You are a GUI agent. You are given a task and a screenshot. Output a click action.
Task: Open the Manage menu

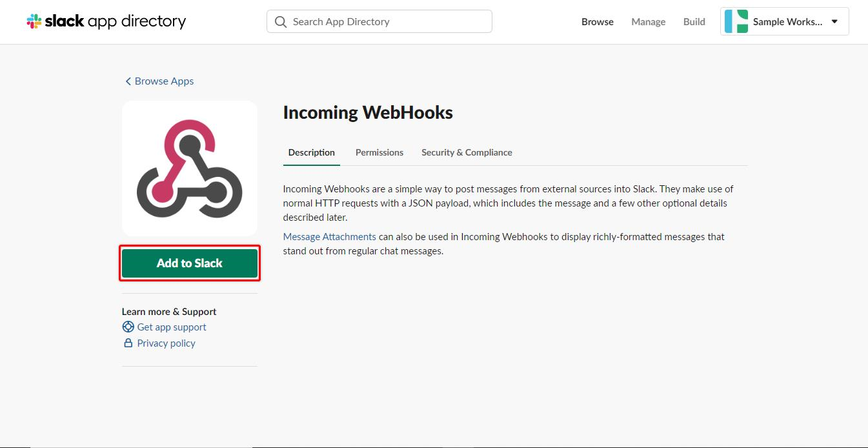click(x=648, y=21)
